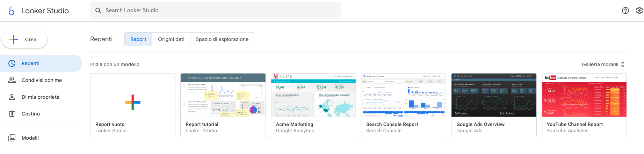
Task: Focus the Search Looker Studio field
Action: click(x=220, y=10)
